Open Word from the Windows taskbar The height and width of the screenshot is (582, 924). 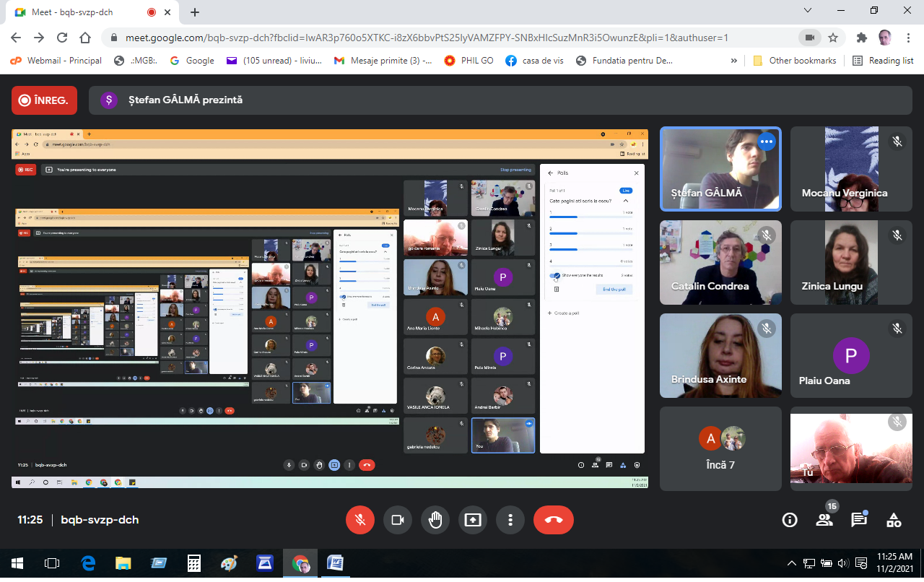[336, 563]
